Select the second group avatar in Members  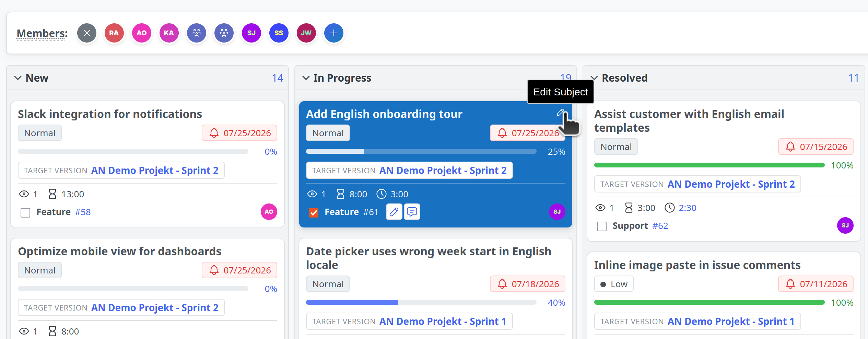(x=224, y=33)
